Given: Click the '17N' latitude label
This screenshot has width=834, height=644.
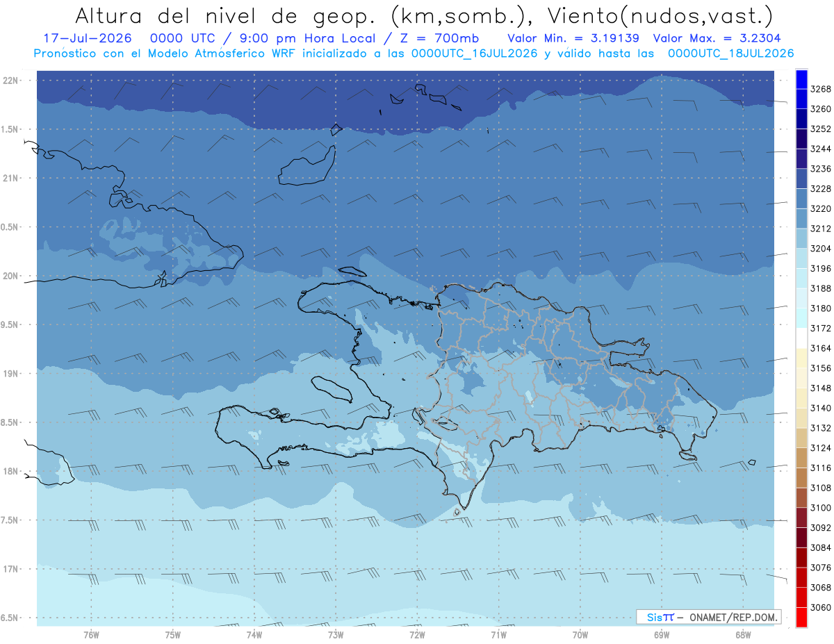Looking at the screenshot, I should tap(11, 569).
